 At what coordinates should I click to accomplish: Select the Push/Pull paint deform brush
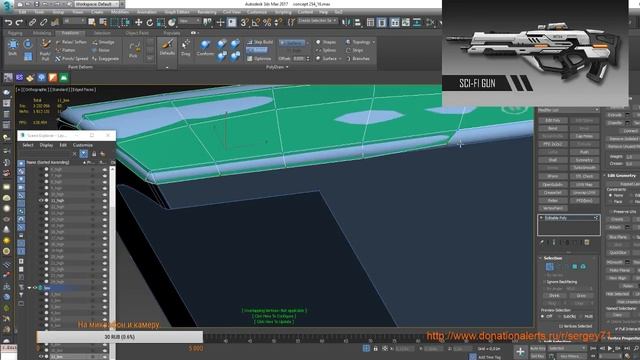45,49
